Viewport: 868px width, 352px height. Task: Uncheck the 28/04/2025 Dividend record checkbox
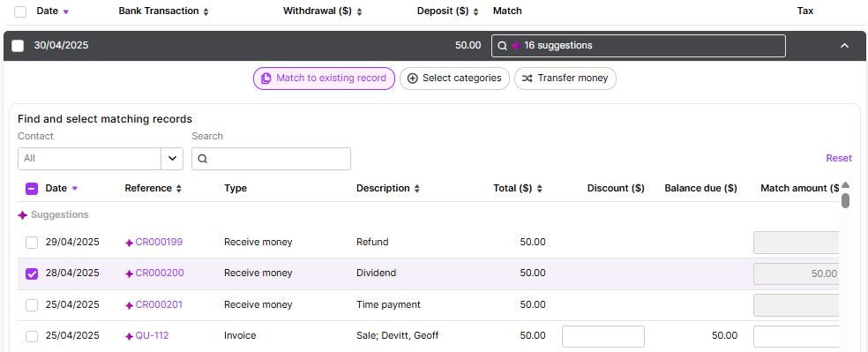pos(32,274)
